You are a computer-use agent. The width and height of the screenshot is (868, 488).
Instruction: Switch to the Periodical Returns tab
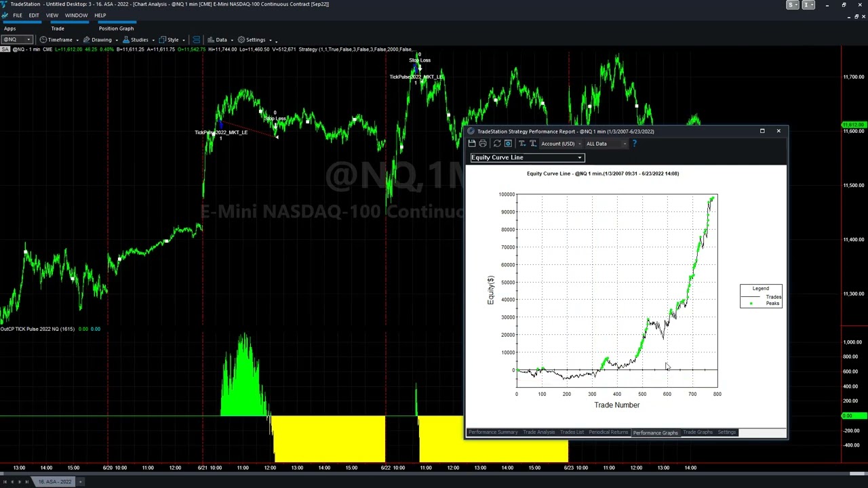(x=608, y=432)
